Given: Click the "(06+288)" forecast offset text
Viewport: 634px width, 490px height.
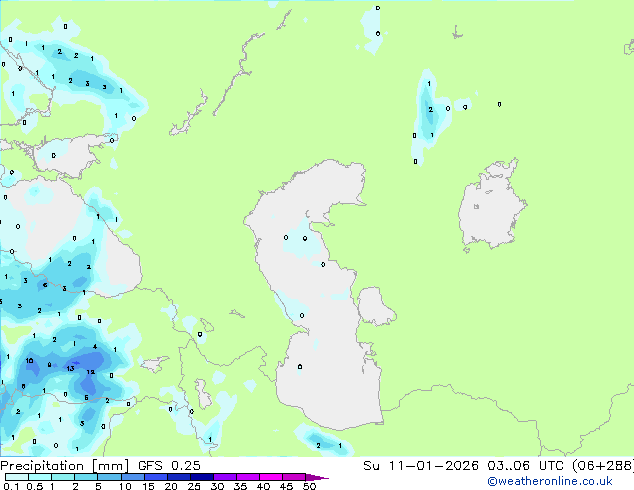Looking at the screenshot, I should pos(602,466).
